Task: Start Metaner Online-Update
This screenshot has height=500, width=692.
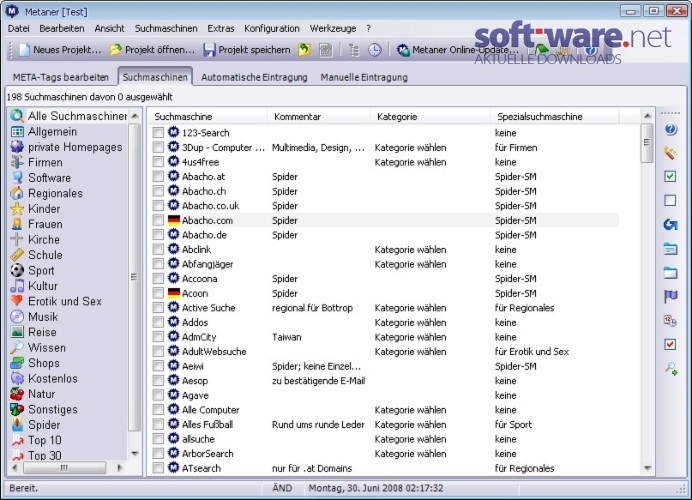Action: click(x=457, y=50)
